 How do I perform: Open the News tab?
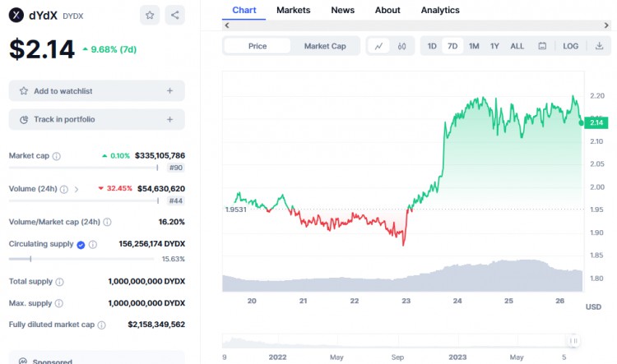pos(342,10)
